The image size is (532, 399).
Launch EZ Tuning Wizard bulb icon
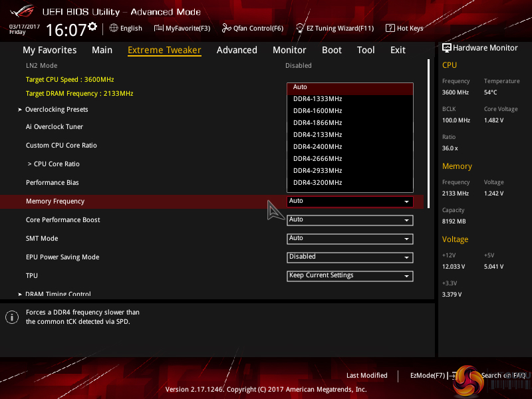click(299, 28)
